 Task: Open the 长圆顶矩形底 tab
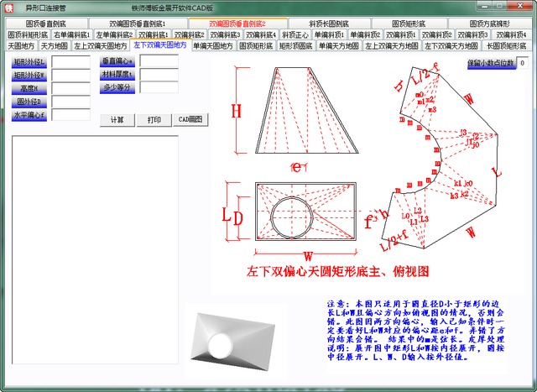[506, 46]
